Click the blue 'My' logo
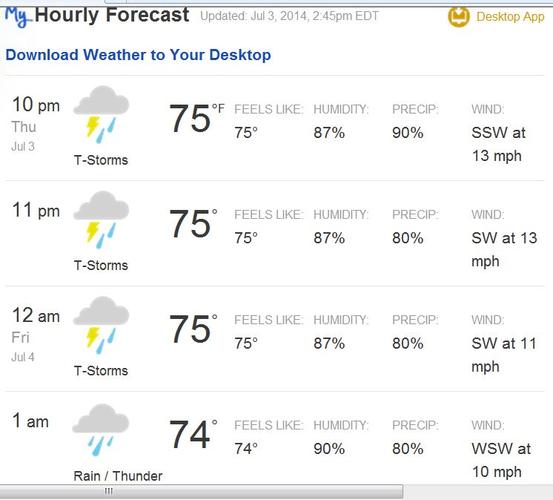553x500 pixels. click(x=18, y=17)
